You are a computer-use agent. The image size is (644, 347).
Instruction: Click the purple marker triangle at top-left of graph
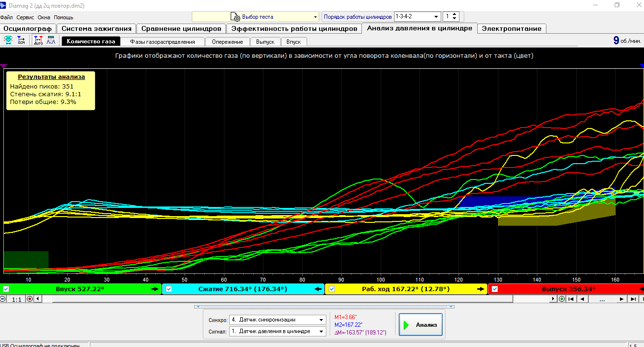coord(3,65)
